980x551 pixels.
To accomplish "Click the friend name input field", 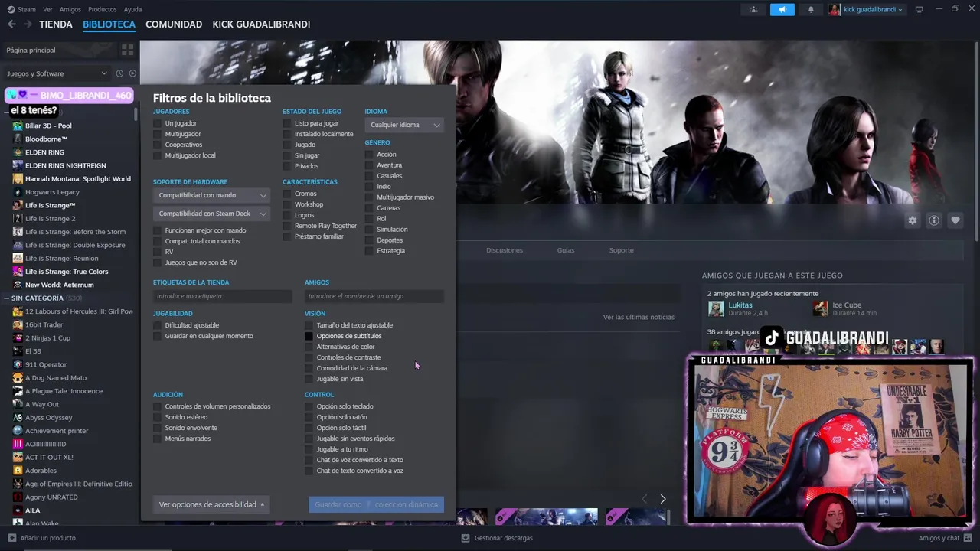I will coord(374,296).
